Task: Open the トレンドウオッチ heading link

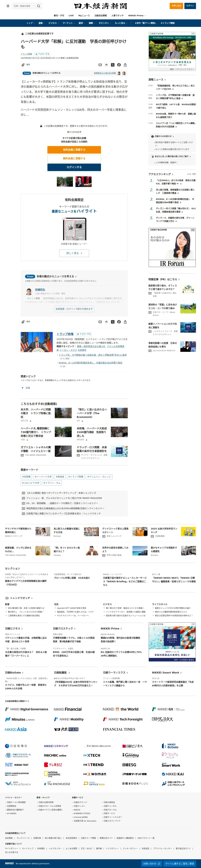Action: coord(22,598)
